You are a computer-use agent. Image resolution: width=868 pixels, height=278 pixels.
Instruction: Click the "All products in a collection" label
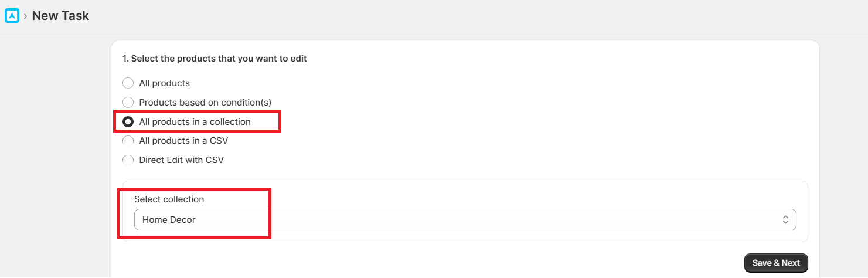[195, 122]
